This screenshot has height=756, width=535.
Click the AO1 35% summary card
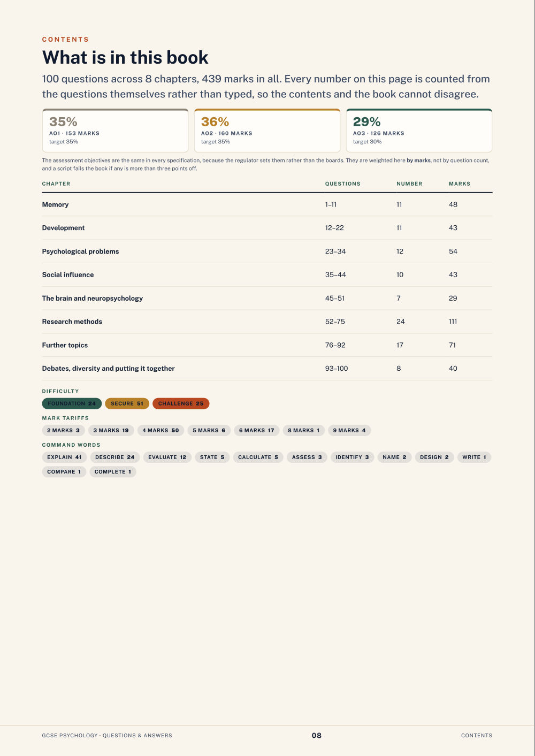115,131
